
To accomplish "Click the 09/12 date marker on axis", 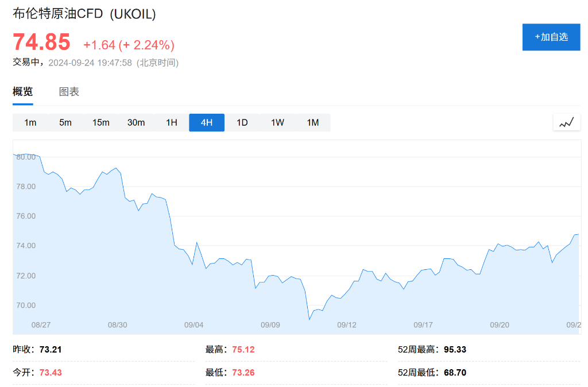I will [347, 324].
